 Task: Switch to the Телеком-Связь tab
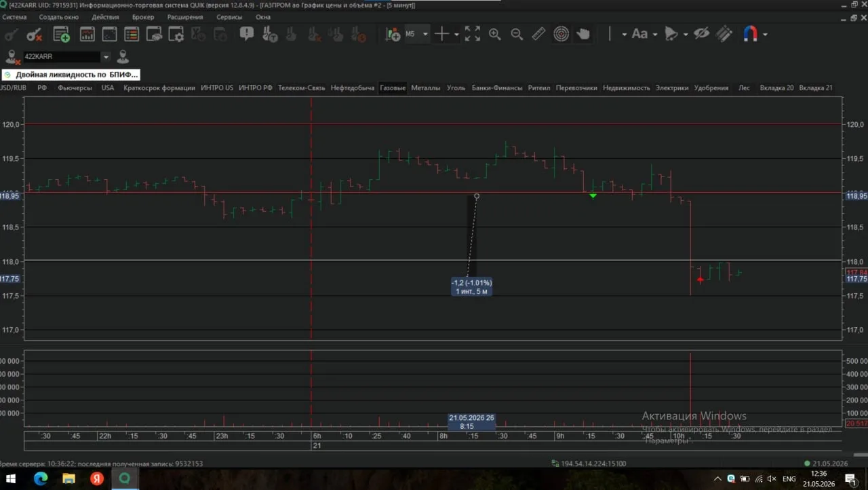[302, 88]
